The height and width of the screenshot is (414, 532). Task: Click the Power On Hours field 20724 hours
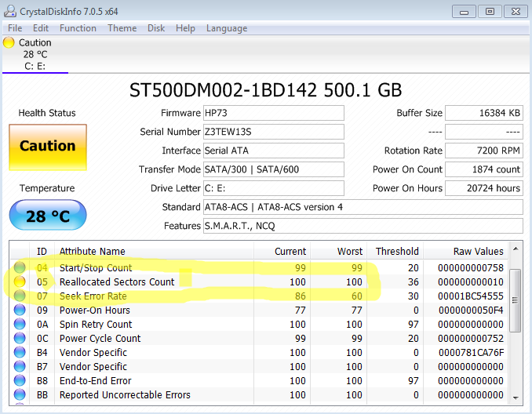(484, 188)
